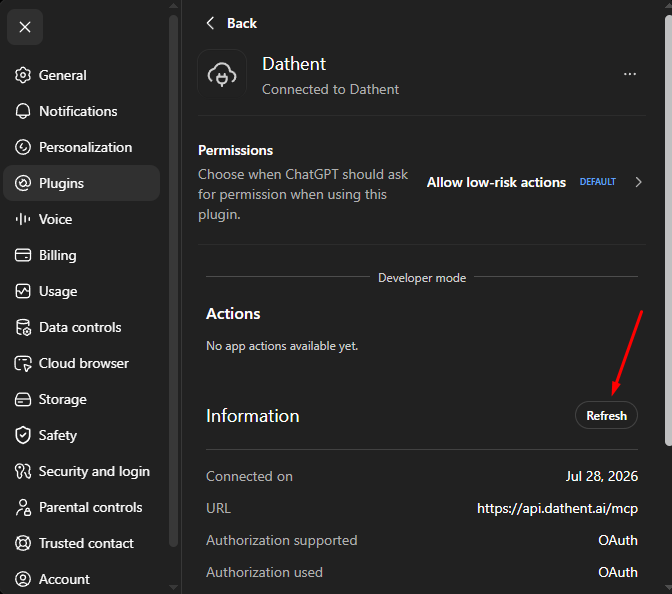Click the sidebar scroll down arrow

click(x=173, y=587)
